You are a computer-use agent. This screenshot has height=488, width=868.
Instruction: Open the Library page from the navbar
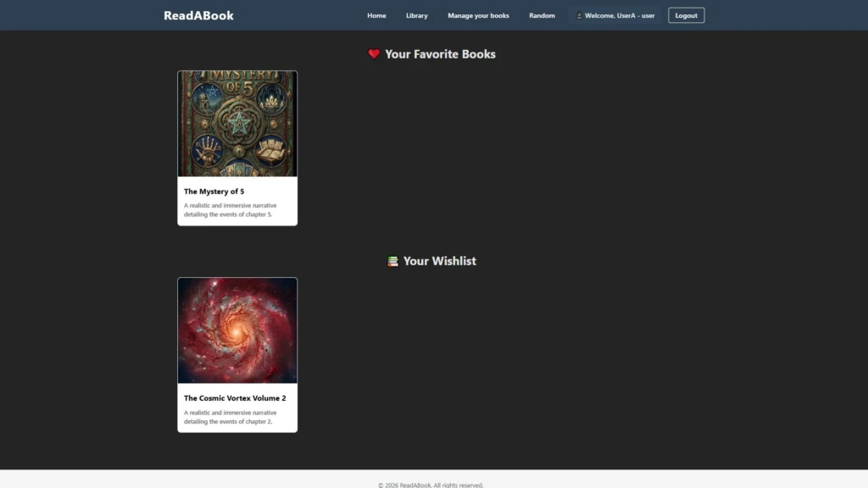[416, 14]
